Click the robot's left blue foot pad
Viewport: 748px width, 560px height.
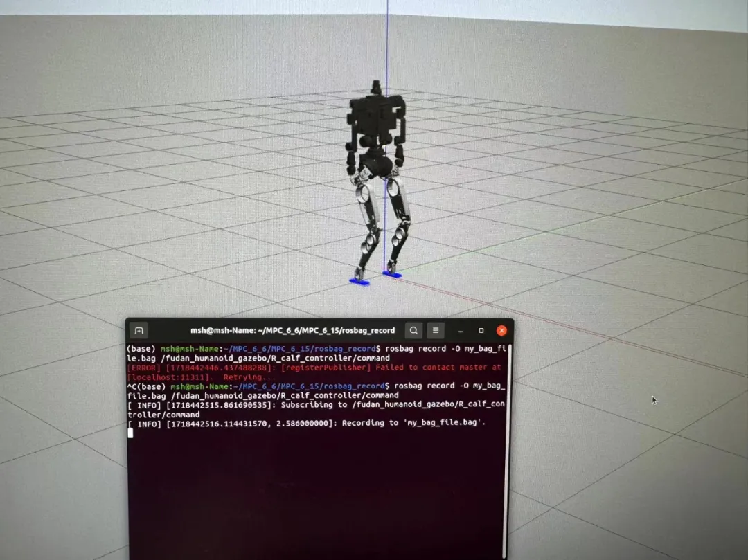359,282
